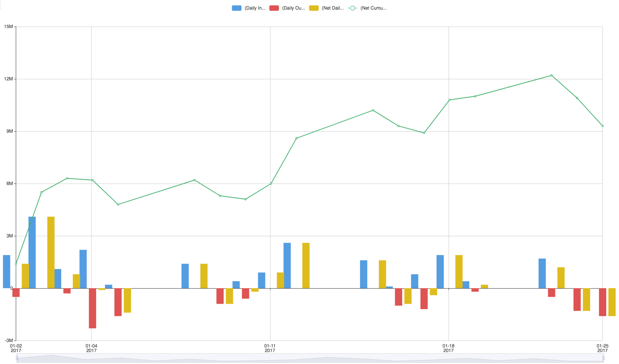Hide the yellow "(Net Dail..." legend series
This screenshot has width=619, height=364.
(327, 8)
